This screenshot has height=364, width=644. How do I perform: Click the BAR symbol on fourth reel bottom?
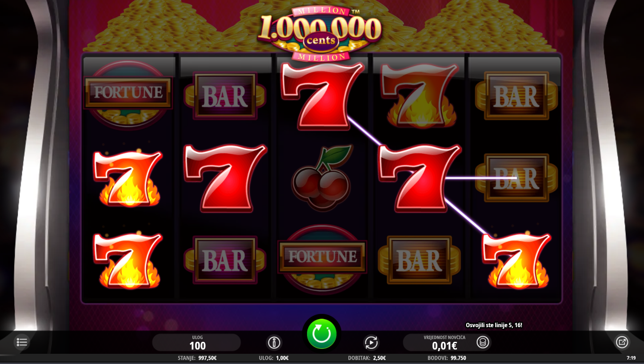coord(418,260)
